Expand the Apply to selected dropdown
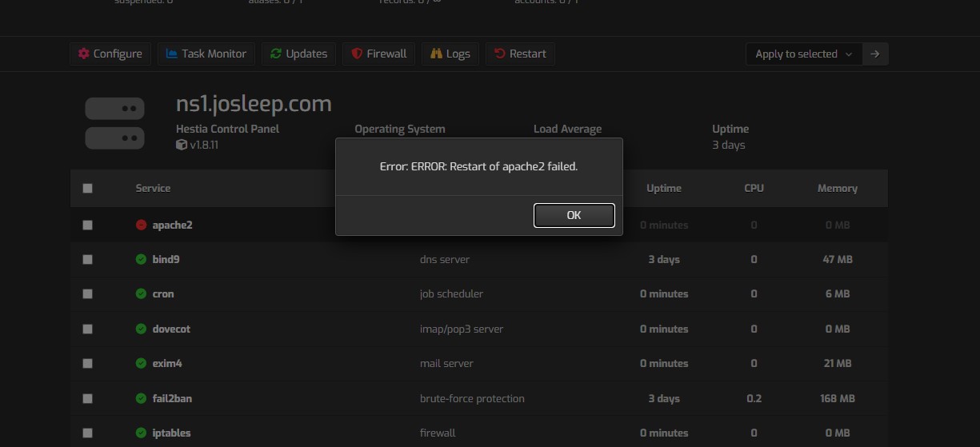The image size is (980, 447). 803,54
